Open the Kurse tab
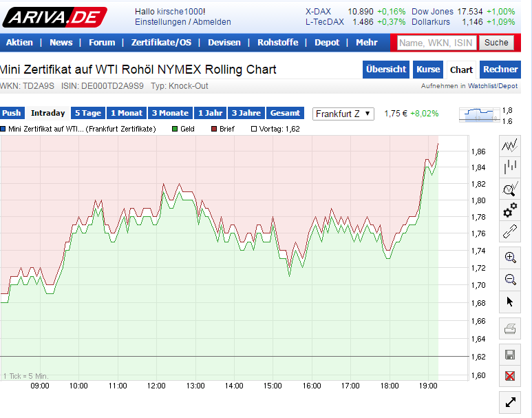Screen dimensions: 532x418 428,70
